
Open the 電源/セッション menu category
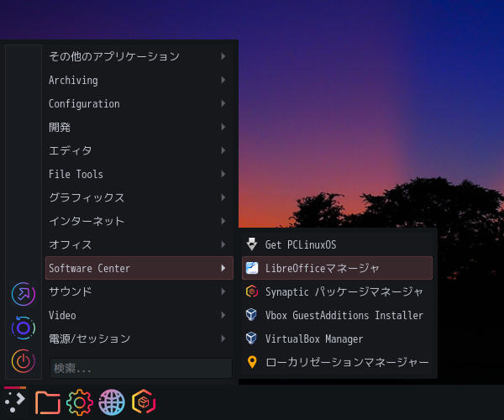139,339
